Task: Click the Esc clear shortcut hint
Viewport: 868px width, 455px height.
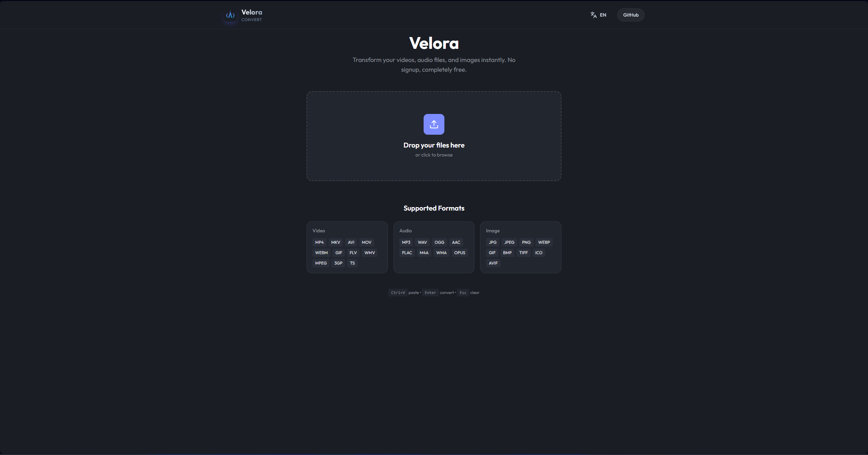Action: (463, 293)
